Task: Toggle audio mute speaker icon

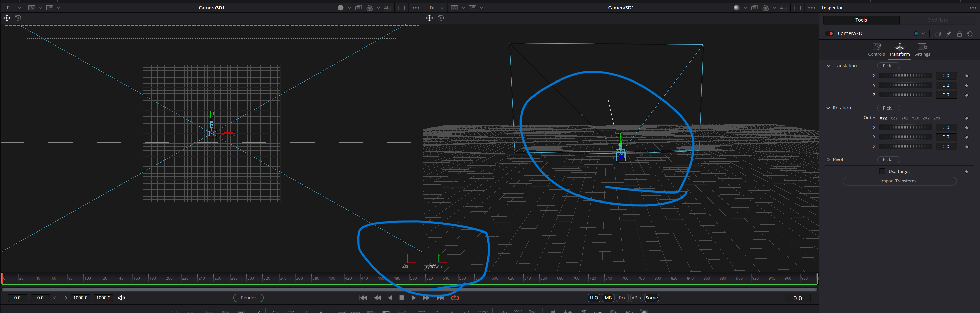Action: click(x=121, y=298)
